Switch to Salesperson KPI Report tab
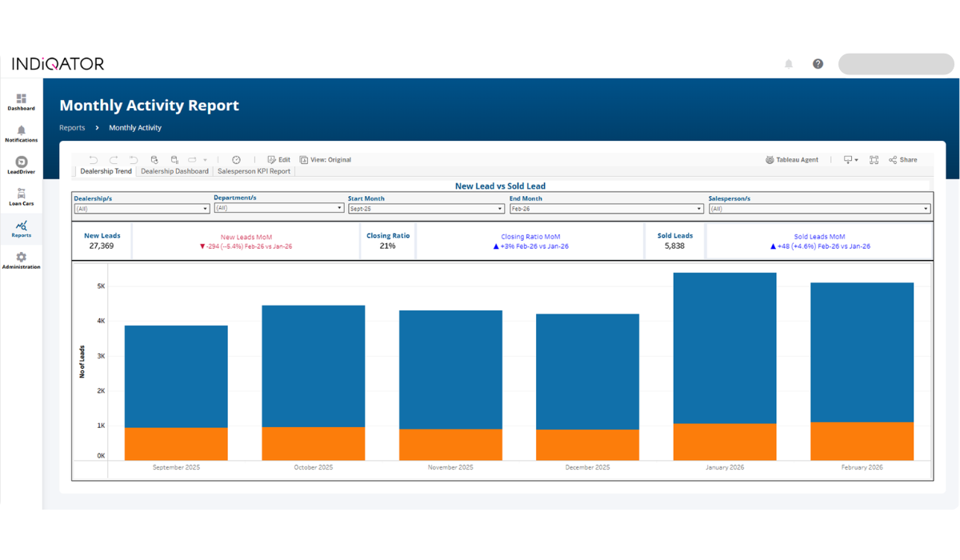Image resolution: width=960 pixels, height=560 pixels. tap(254, 171)
